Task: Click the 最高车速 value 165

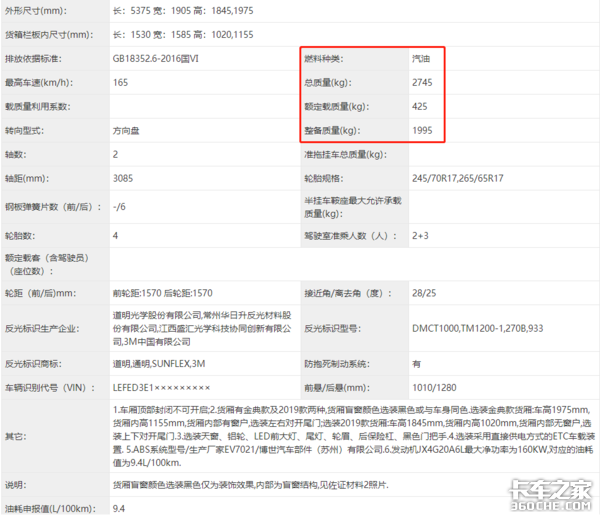Action: point(120,83)
